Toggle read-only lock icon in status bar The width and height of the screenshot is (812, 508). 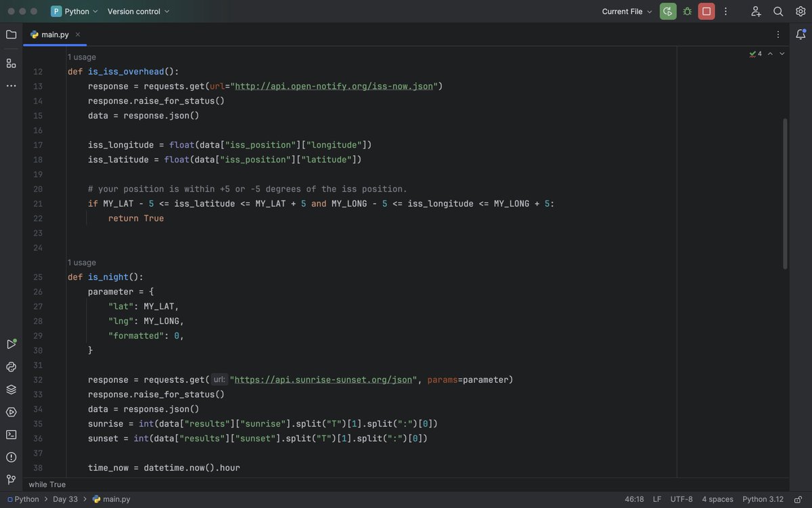(x=798, y=499)
